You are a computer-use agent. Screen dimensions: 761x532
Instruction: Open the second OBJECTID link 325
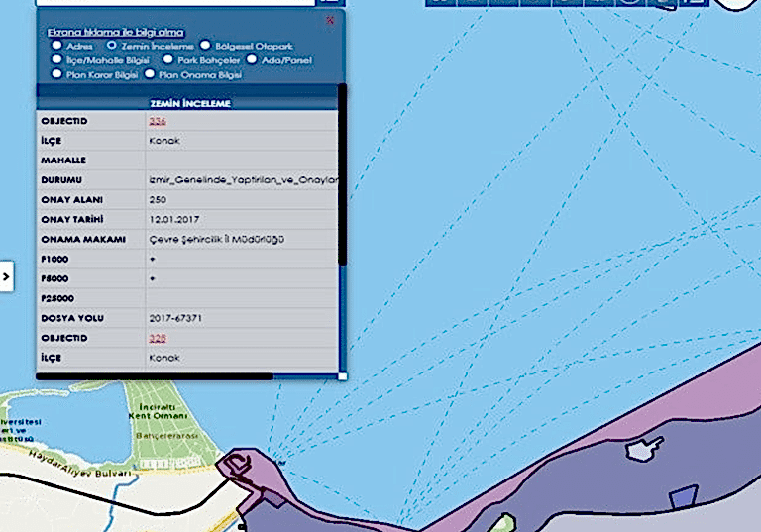(x=157, y=338)
